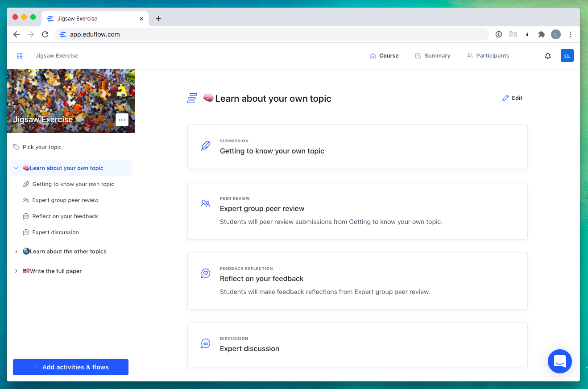
Task: Go forward in browser history
Action: (x=31, y=34)
